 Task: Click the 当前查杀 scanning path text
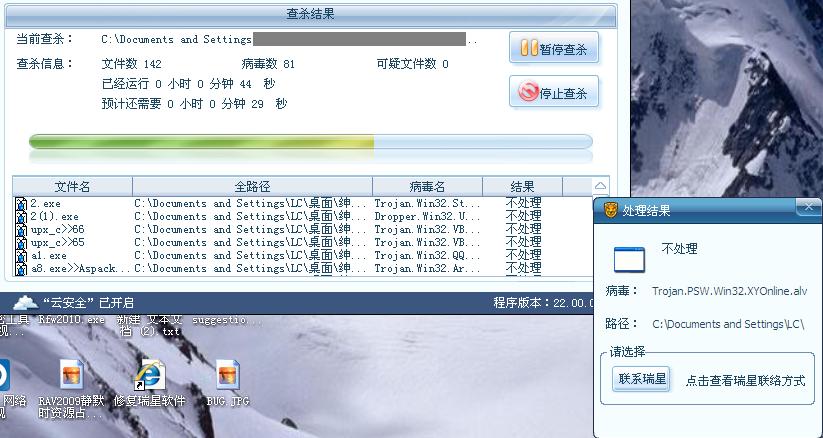(x=289, y=39)
